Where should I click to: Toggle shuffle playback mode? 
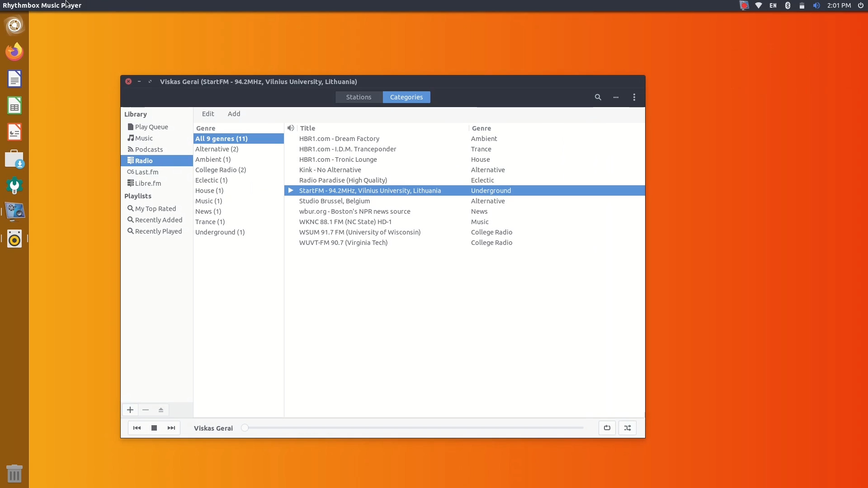628,428
